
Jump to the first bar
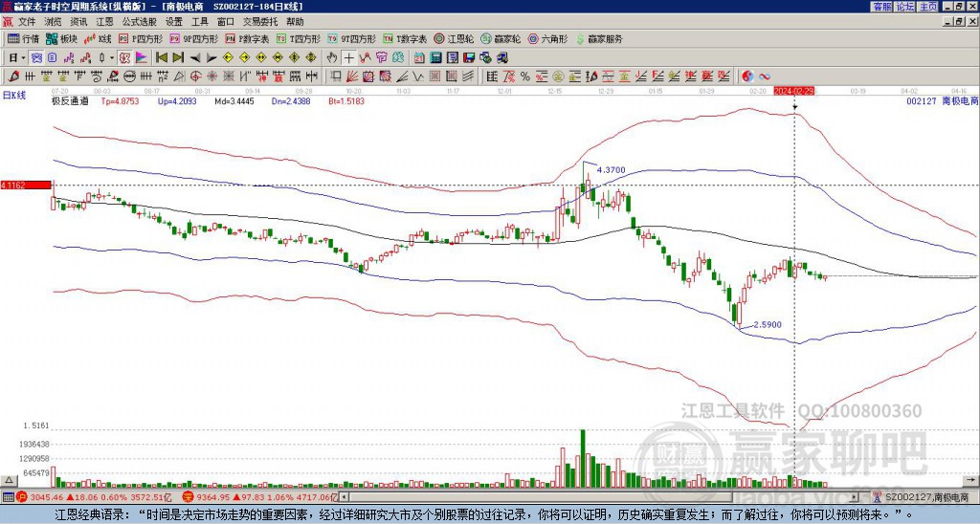[161, 57]
